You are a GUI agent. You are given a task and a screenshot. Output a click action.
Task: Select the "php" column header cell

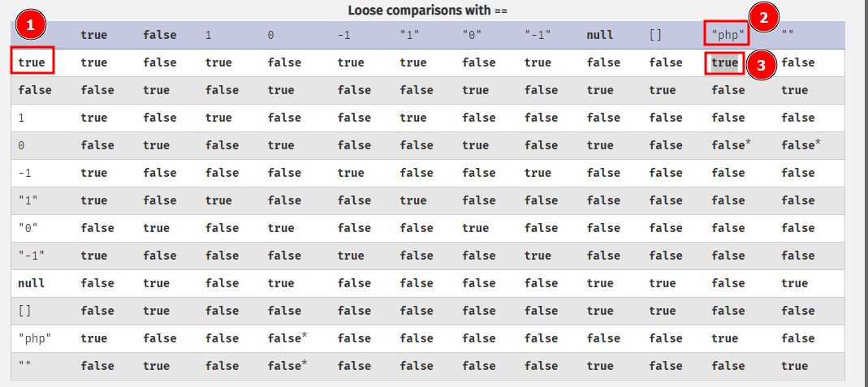pos(728,35)
